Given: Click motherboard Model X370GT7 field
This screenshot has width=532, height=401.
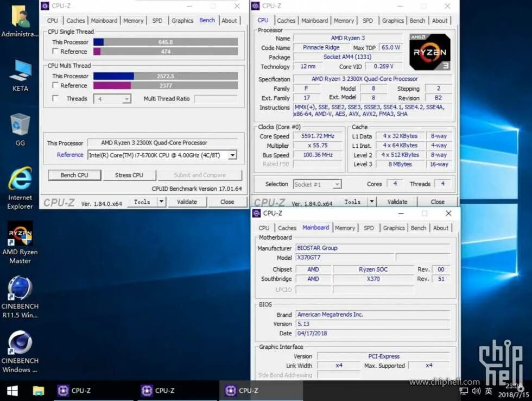Looking at the screenshot, I should pos(345,258).
